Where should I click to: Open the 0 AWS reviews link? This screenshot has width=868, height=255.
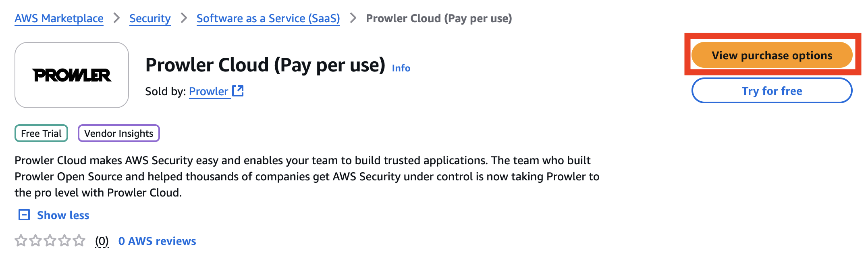(x=157, y=241)
